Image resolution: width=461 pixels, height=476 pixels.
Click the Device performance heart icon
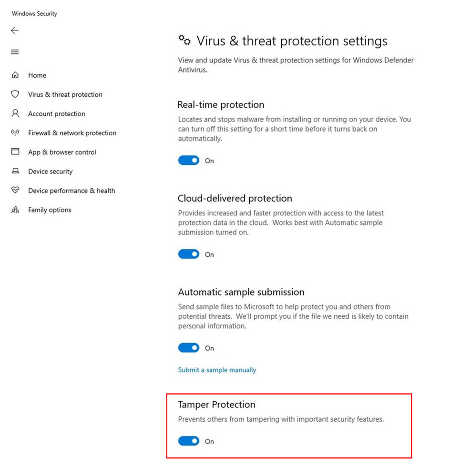tap(15, 191)
